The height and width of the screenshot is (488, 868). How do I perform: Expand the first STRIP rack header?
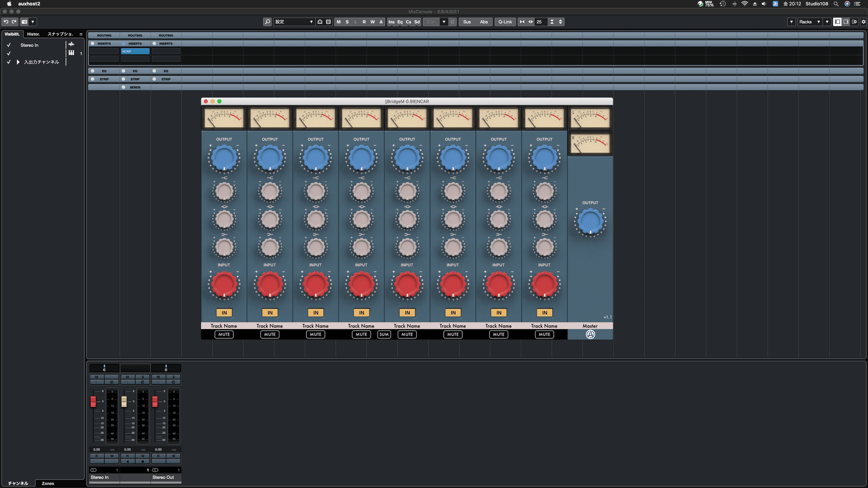coord(104,79)
